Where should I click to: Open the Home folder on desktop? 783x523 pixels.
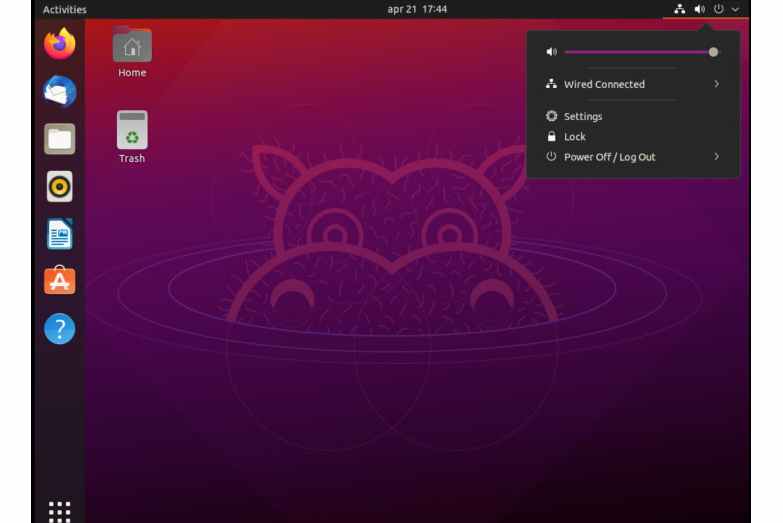pos(132,52)
